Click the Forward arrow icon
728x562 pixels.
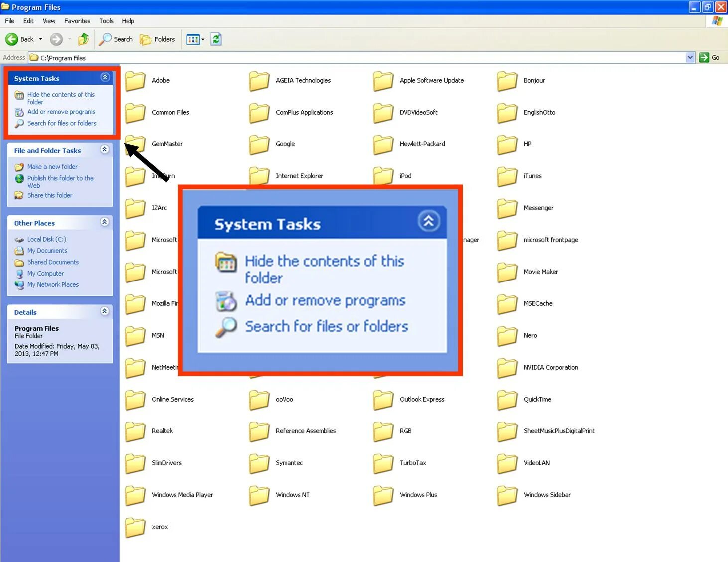tap(56, 39)
